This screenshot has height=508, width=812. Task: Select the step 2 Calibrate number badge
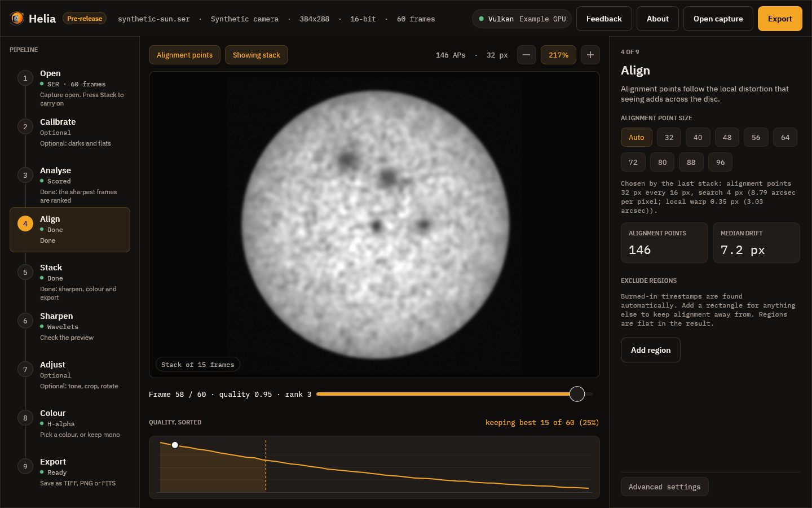coord(25,126)
